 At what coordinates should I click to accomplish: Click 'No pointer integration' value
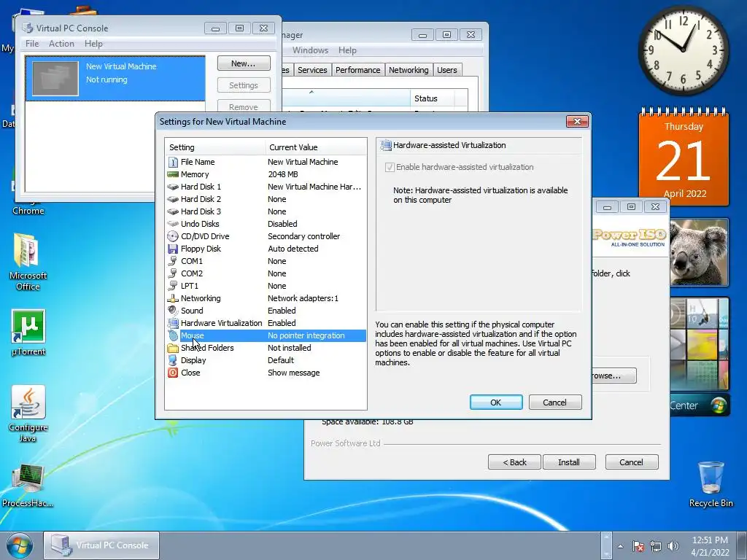point(306,335)
